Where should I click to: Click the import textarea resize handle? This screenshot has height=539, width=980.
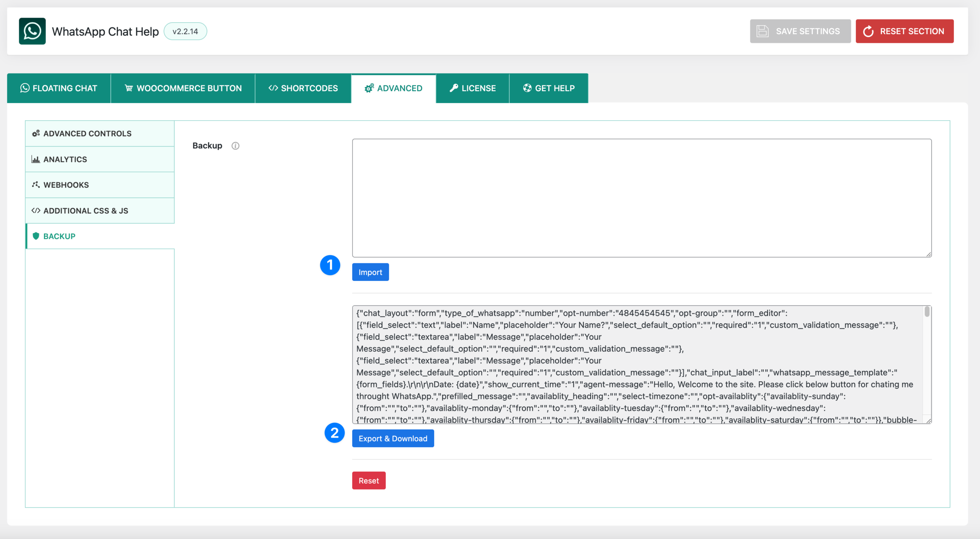click(x=929, y=255)
